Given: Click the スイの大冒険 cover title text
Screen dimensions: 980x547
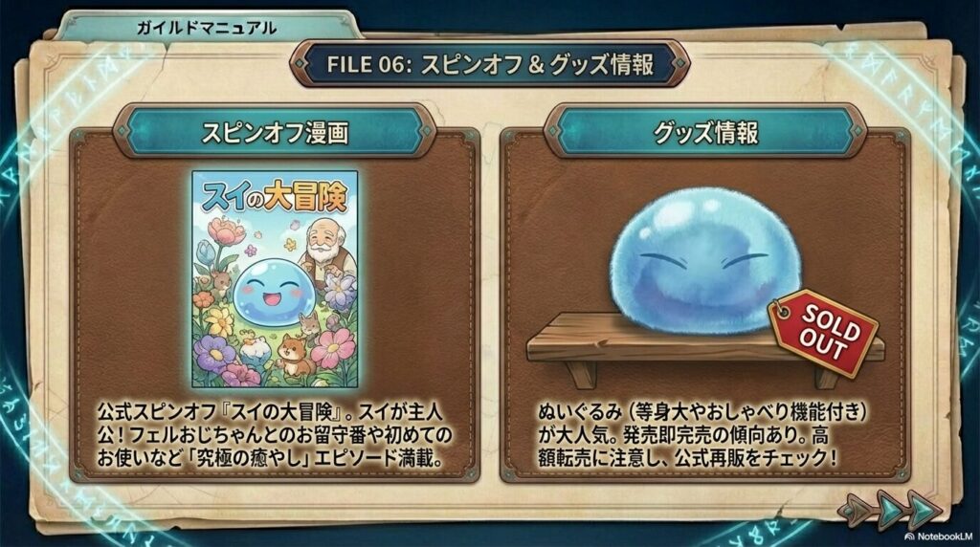Looking at the screenshot, I should [x=276, y=196].
